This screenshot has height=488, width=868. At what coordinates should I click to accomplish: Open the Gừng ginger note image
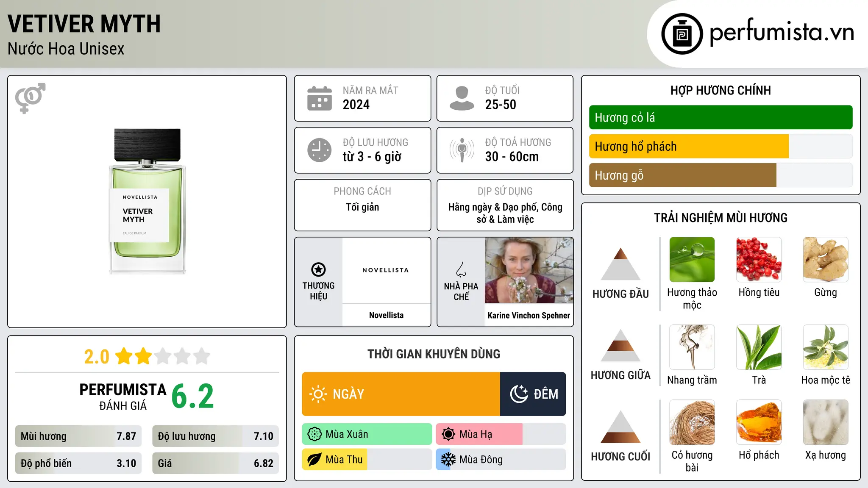tap(826, 260)
